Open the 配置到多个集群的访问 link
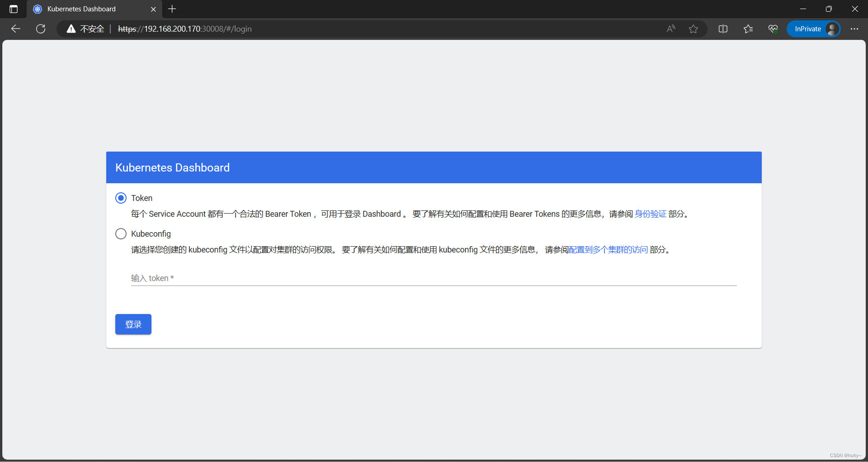 [608, 250]
